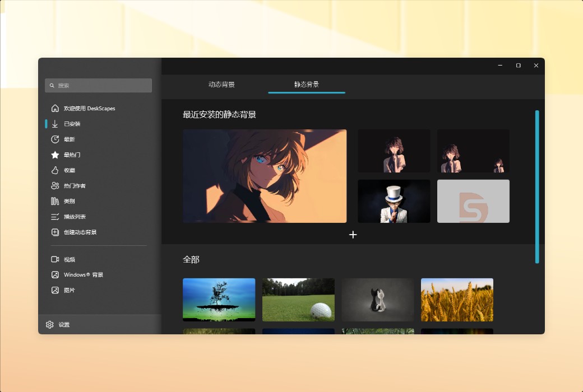Open the 最热门 (Most Popular) section
The height and width of the screenshot is (392, 583).
click(73, 155)
